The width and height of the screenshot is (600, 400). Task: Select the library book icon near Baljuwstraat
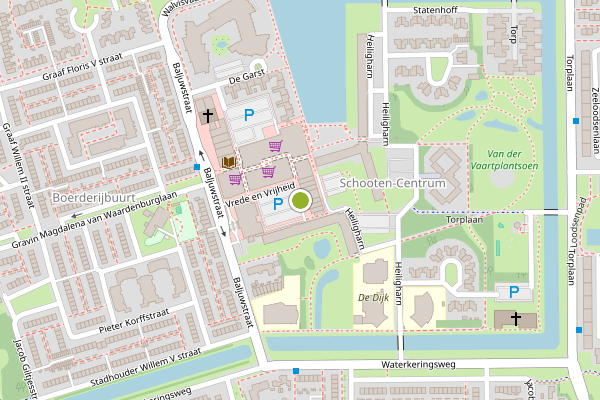coord(228,162)
